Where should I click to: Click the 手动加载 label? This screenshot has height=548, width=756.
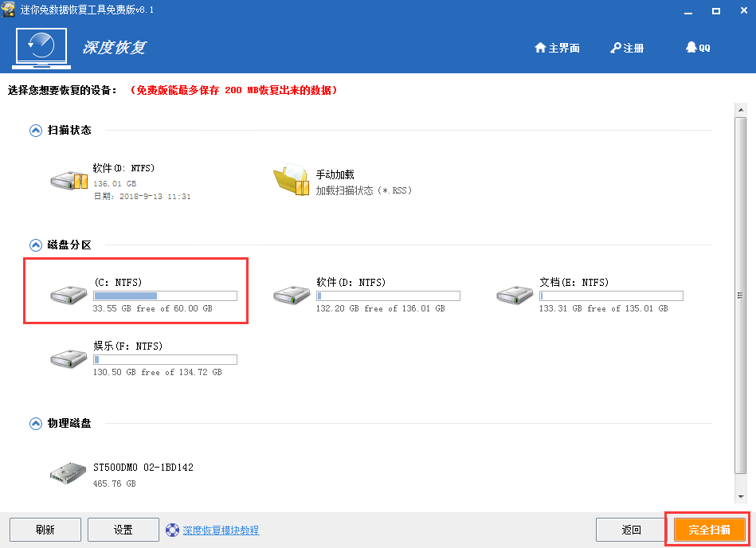coord(335,174)
